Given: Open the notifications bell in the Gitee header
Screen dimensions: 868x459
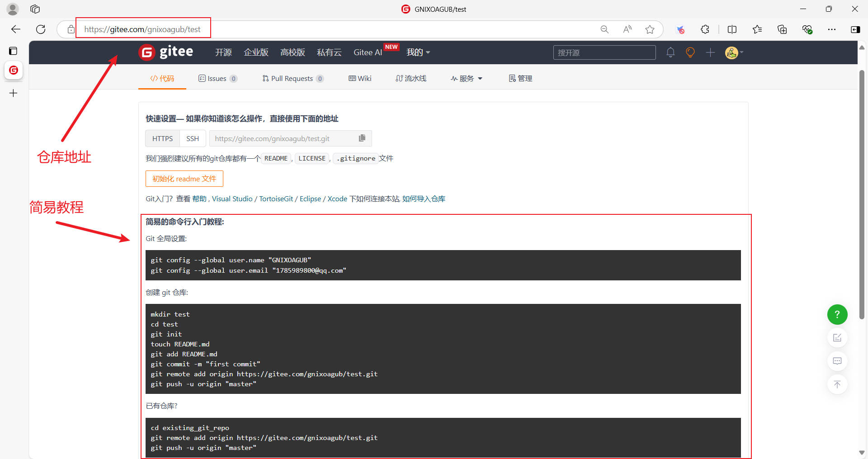Looking at the screenshot, I should click(670, 52).
